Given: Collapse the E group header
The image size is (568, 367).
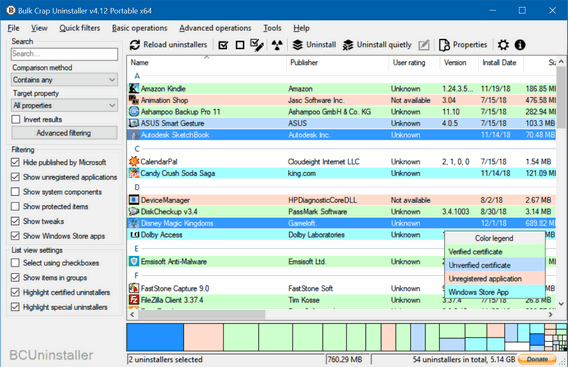Looking at the screenshot, I should click(137, 249).
